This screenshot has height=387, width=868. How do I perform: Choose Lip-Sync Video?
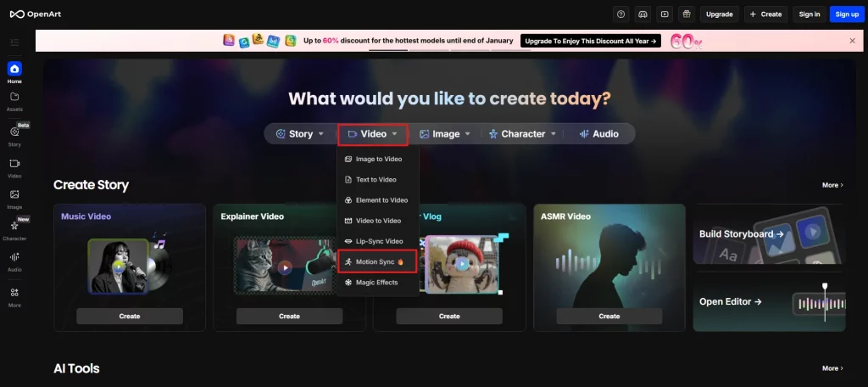pos(378,241)
